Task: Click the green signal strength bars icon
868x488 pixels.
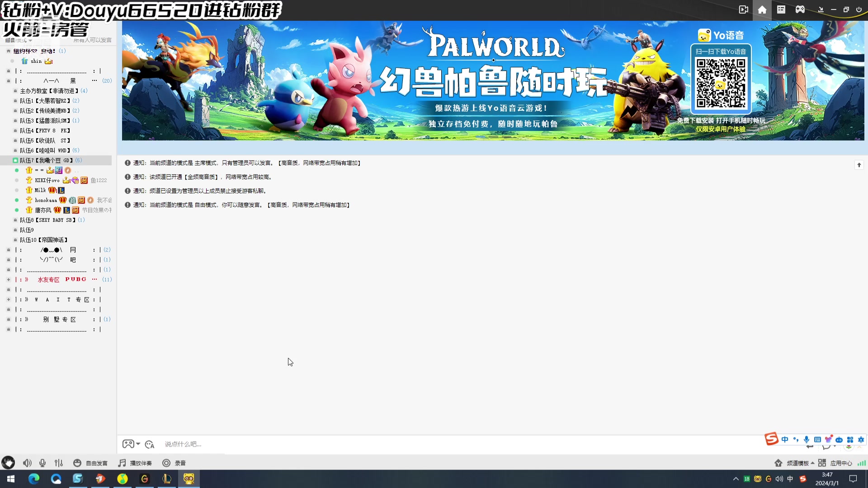Action: coord(862,463)
